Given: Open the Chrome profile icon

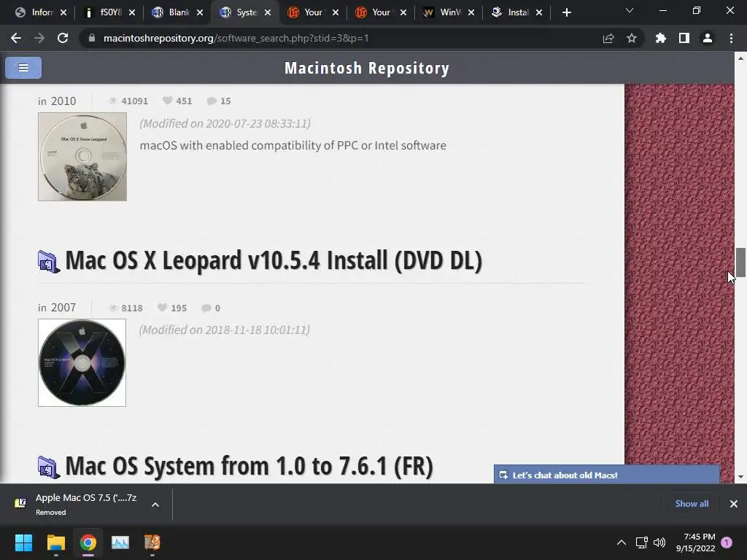Looking at the screenshot, I should pos(708,38).
